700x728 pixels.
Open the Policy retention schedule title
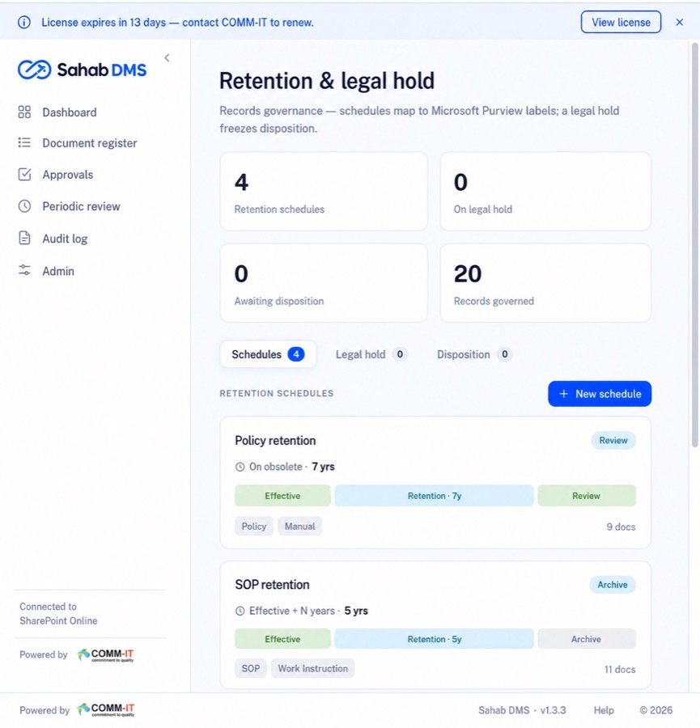[275, 440]
